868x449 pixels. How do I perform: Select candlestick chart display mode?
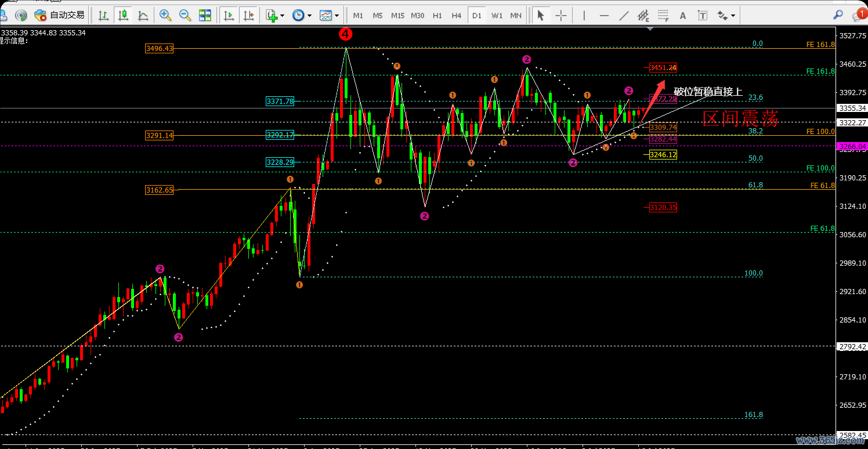tap(123, 16)
